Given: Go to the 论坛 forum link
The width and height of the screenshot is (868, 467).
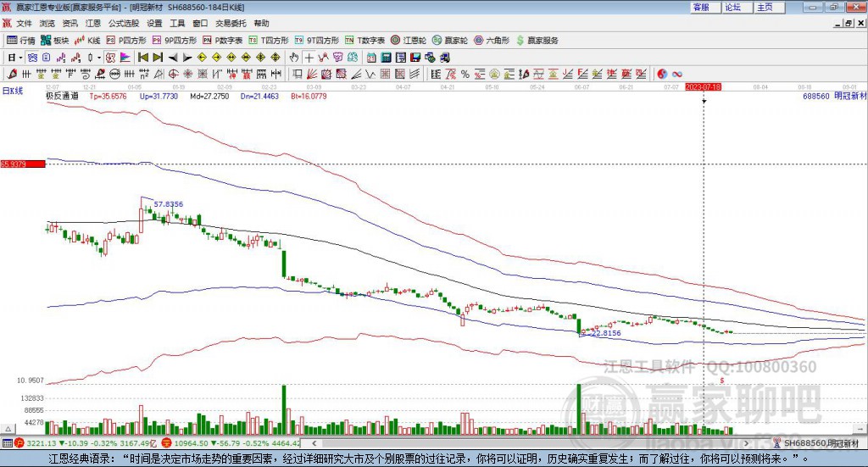Looking at the screenshot, I should (733, 7).
